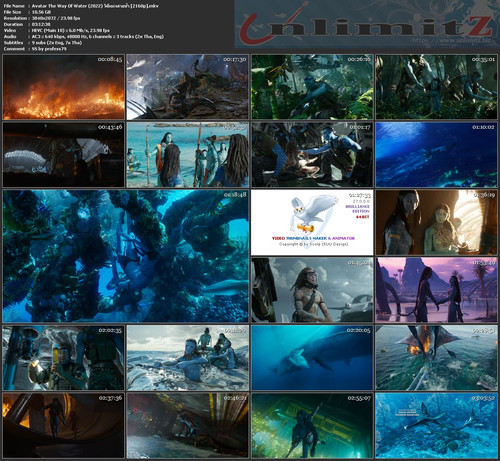This screenshot has width=500, height=461.
Task: Click the Resolution value line
Action: (56, 18)
